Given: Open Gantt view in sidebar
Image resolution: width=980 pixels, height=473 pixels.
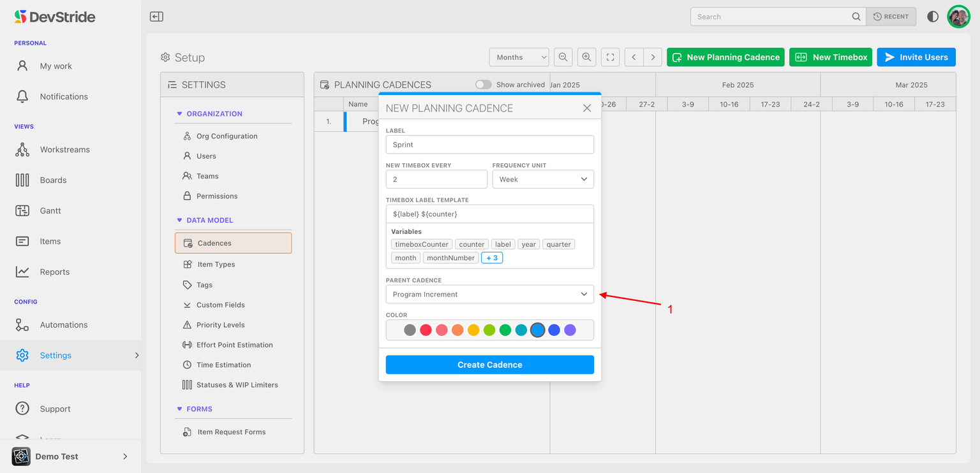Looking at the screenshot, I should [x=50, y=210].
